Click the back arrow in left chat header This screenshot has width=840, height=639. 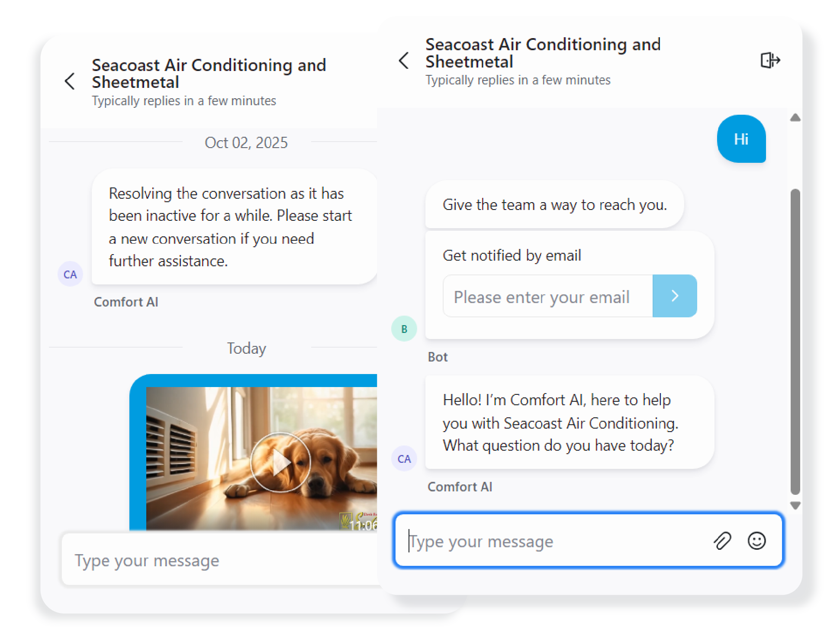(x=70, y=81)
